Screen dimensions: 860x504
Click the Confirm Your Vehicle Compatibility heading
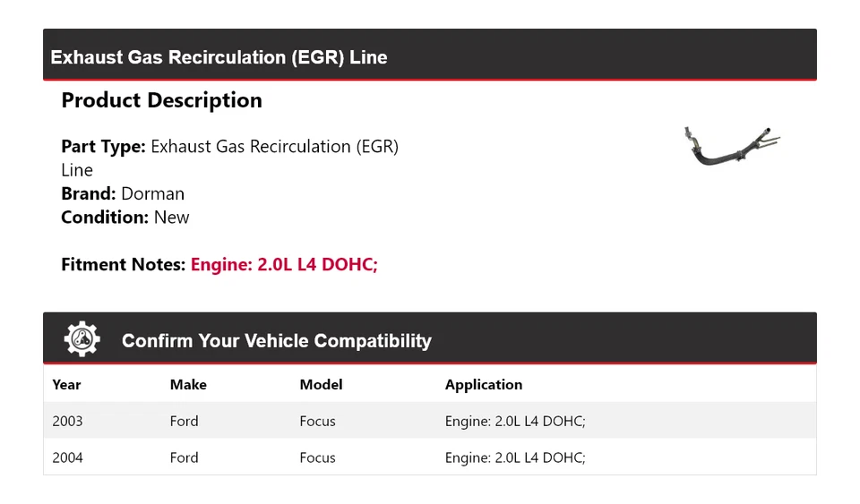276,341
